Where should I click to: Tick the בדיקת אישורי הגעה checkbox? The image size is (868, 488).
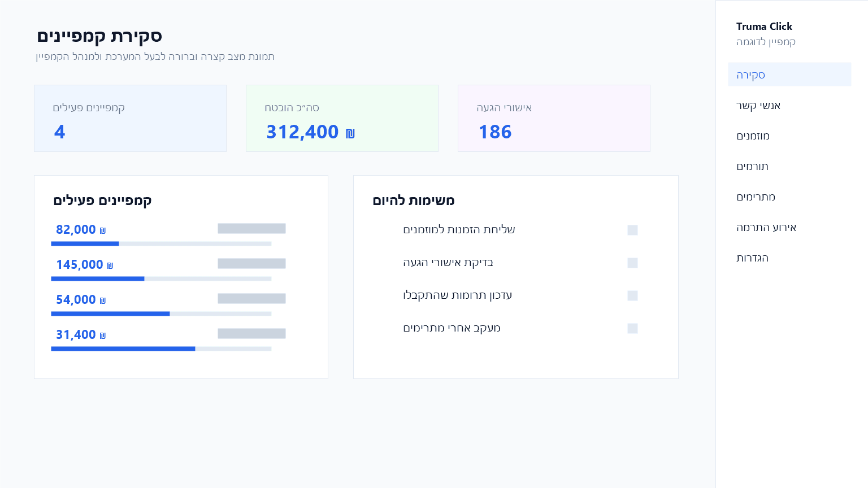coord(632,263)
